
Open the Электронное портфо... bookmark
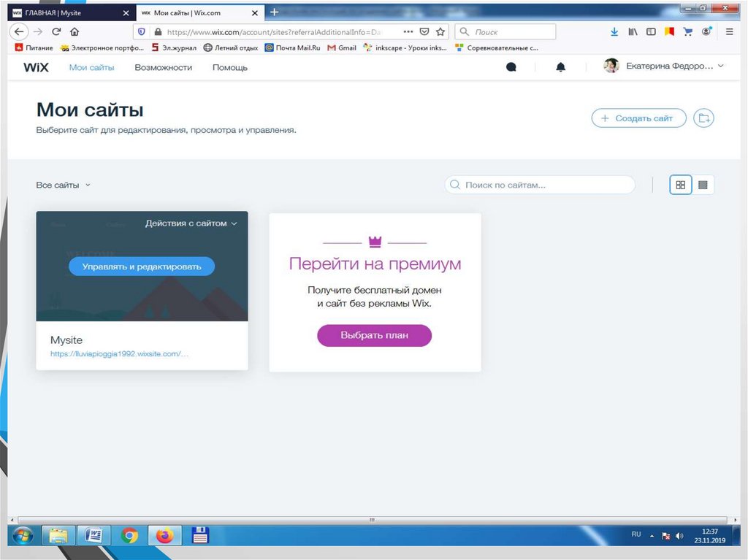102,47
